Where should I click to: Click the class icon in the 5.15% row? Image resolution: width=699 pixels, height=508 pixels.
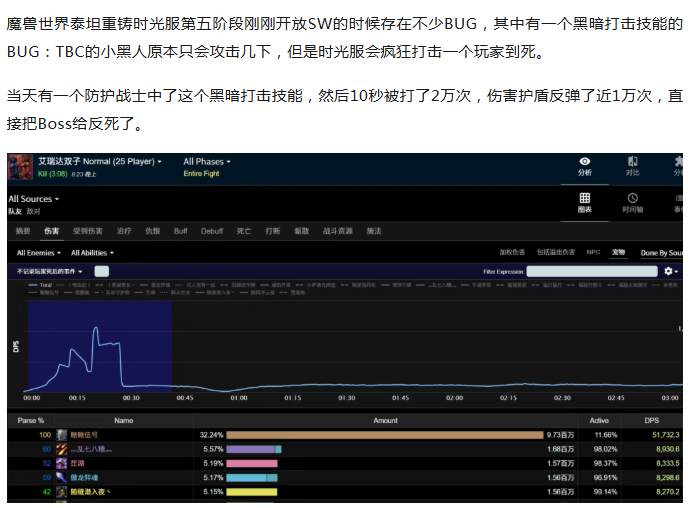click(x=62, y=492)
